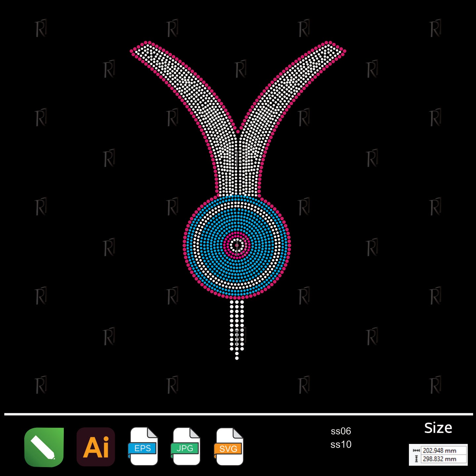Viewport: 476px width, 476px height.
Task: Click the height dimension icon beside 298.832 mm
Action: tap(416, 459)
